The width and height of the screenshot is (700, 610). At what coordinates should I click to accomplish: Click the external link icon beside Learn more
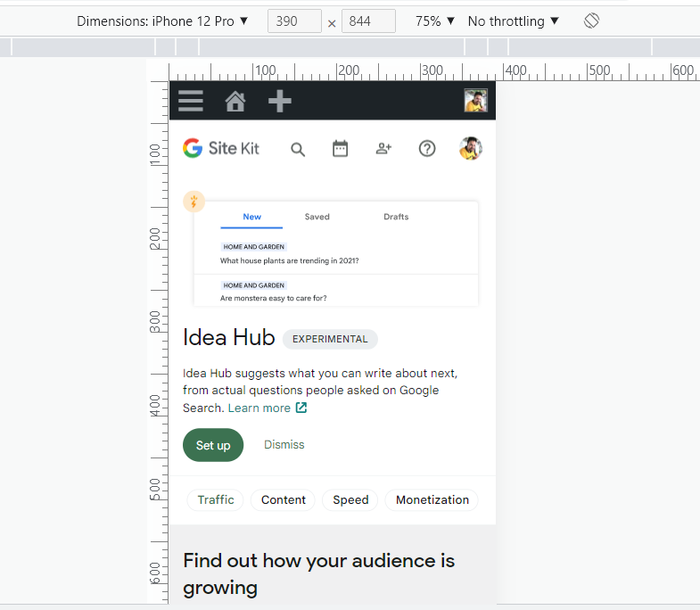click(x=301, y=408)
